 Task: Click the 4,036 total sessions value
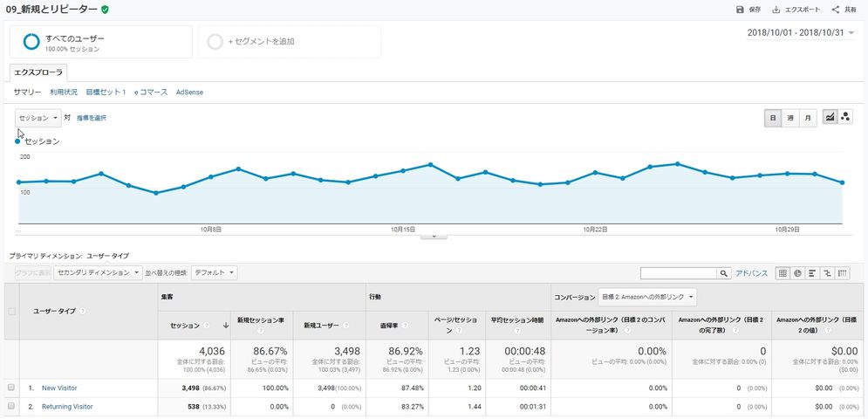pyautogui.click(x=212, y=351)
